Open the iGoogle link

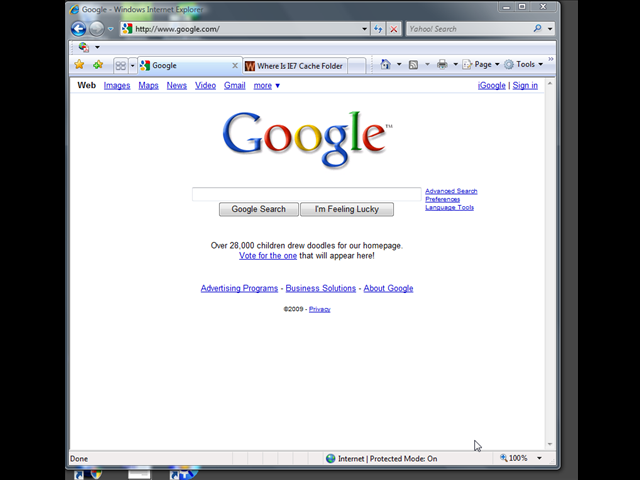click(491, 85)
